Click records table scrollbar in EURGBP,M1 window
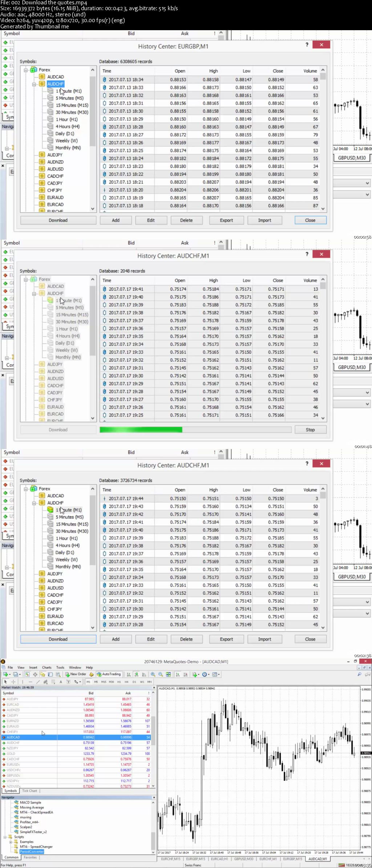Viewport: 372px width, 868px height. pyautogui.click(x=323, y=140)
